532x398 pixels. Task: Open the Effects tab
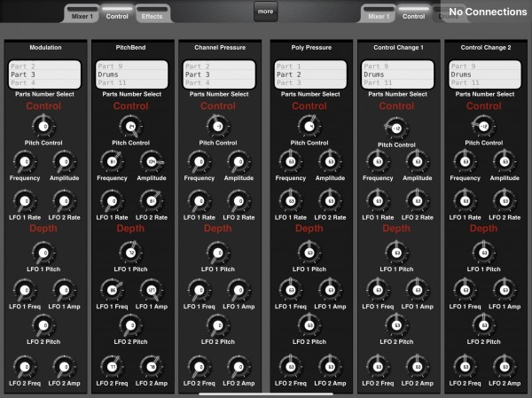point(152,13)
